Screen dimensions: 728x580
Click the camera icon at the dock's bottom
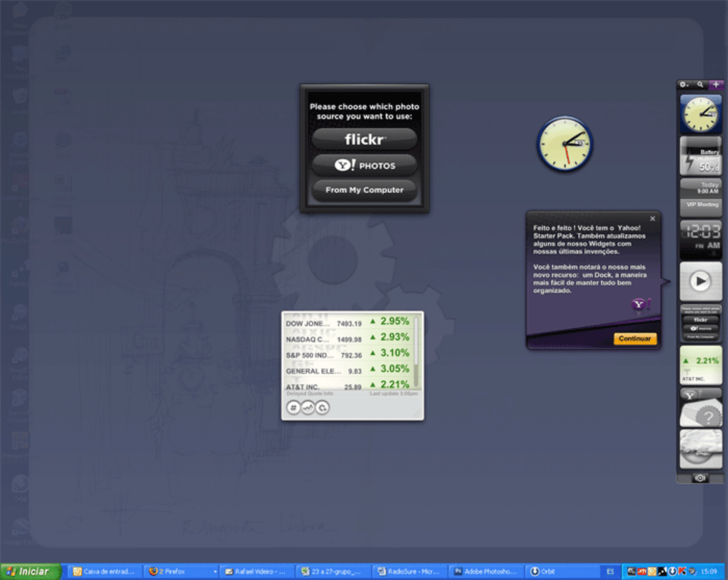tap(700, 479)
